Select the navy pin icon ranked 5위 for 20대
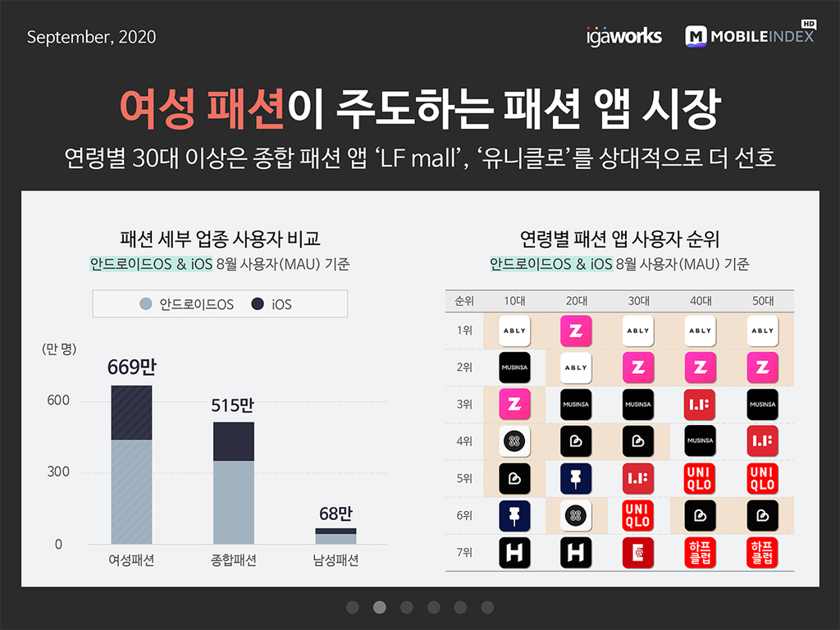The height and width of the screenshot is (630, 840). pyautogui.click(x=576, y=478)
